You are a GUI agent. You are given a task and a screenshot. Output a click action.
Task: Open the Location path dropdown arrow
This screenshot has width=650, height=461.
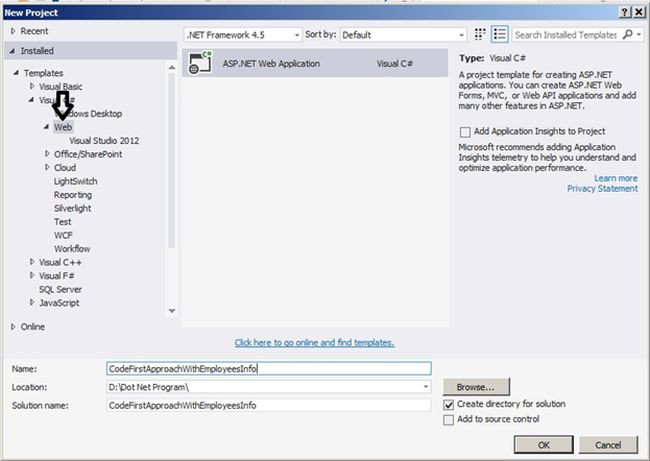pyautogui.click(x=425, y=387)
